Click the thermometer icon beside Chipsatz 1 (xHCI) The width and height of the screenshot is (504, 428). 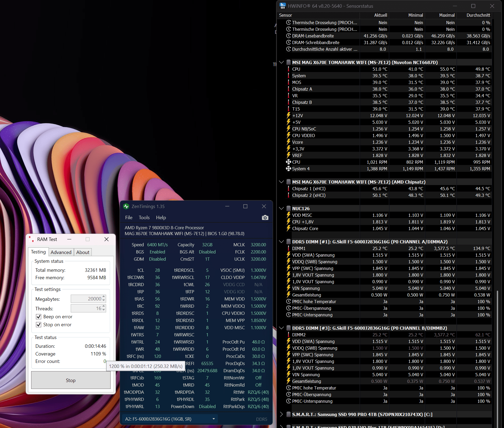click(289, 189)
